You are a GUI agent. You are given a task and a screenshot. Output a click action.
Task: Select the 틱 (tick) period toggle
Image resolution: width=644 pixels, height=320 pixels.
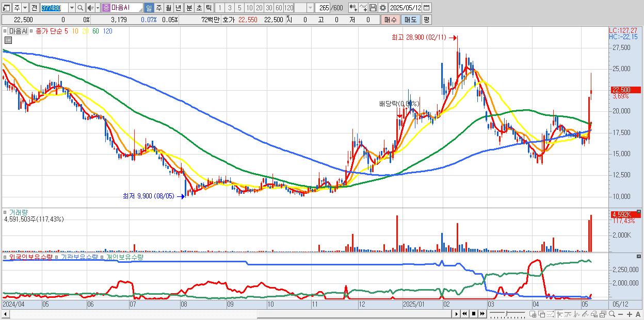[208, 8]
